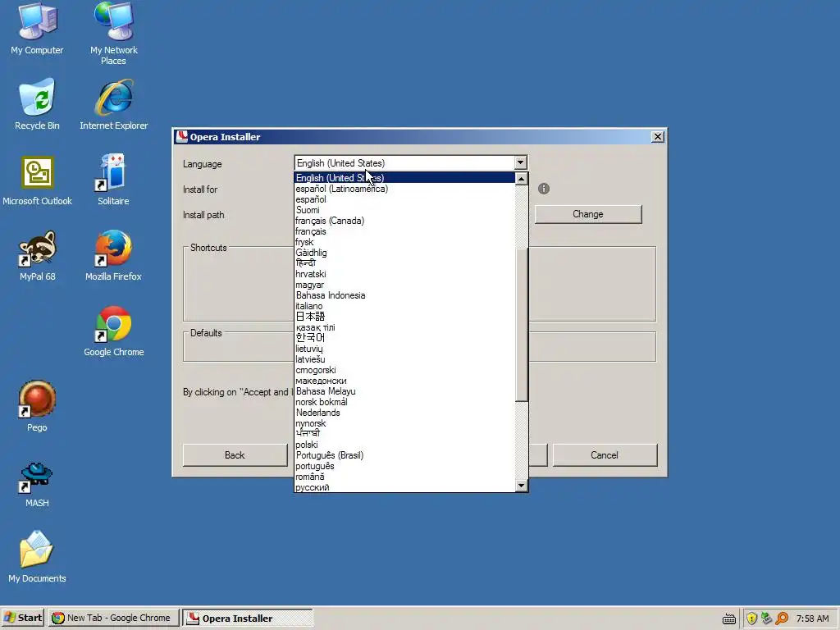Choose norsk bokmål from list
Viewport: 840px width, 630px height.
[404, 402]
